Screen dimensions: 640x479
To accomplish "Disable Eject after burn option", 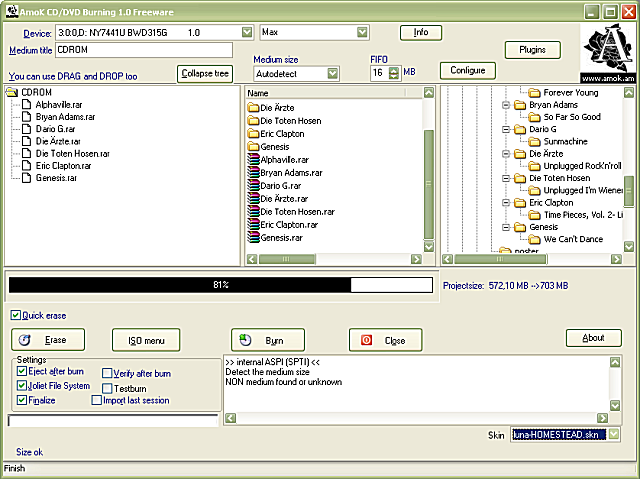I will tap(22, 371).
